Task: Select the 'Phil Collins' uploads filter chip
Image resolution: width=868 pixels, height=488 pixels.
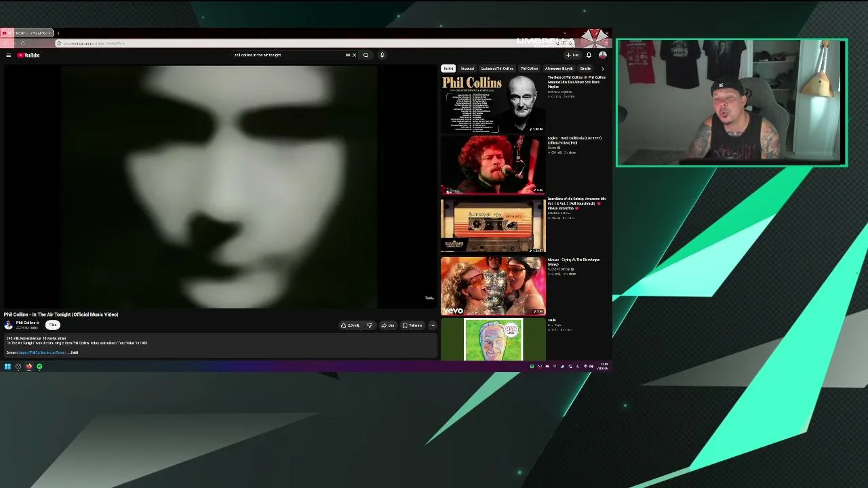Action: tap(497, 68)
